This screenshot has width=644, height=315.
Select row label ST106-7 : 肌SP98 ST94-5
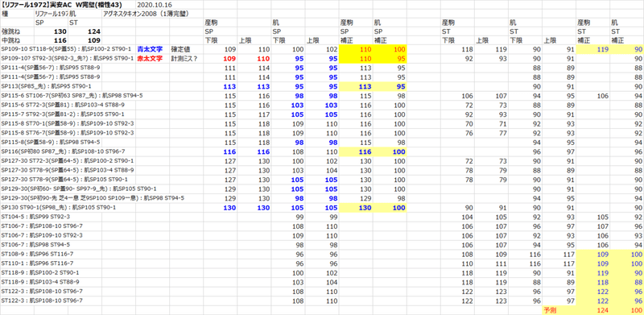35,245
